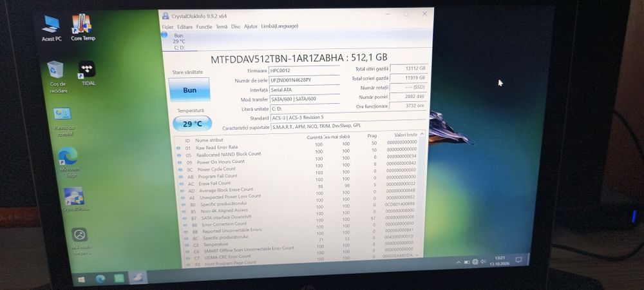Screen dimensions: 644x290
Task: Click the volume icon in system tray
Action: pos(483,261)
